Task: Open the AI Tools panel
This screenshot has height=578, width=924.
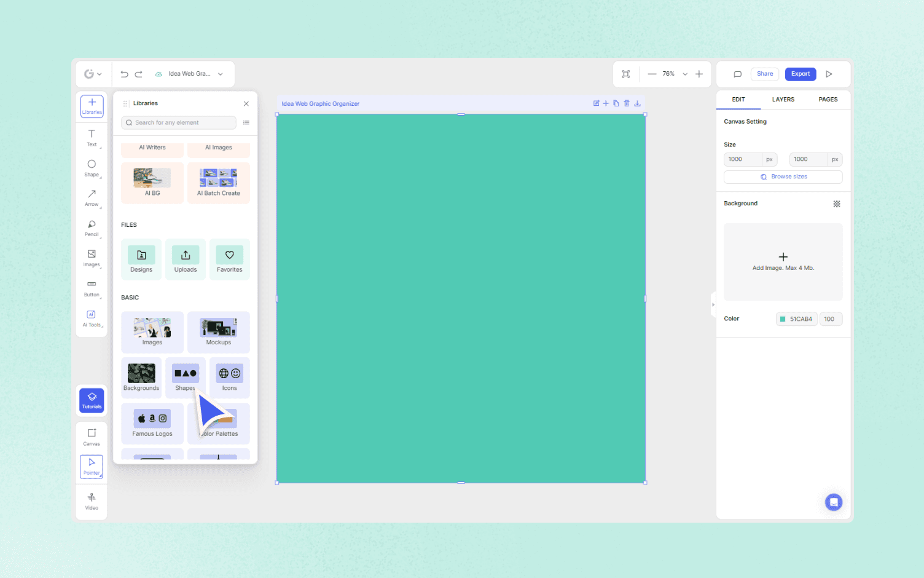Action: [x=92, y=318]
